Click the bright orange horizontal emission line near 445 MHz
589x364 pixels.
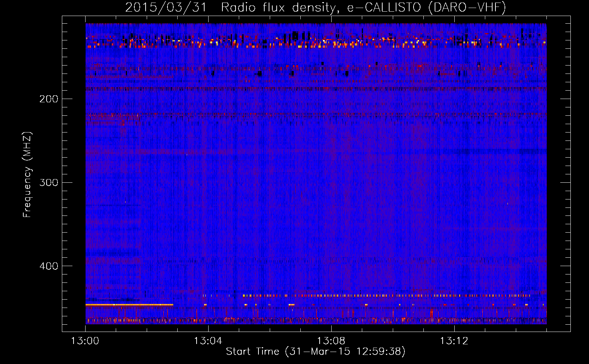tap(129, 304)
